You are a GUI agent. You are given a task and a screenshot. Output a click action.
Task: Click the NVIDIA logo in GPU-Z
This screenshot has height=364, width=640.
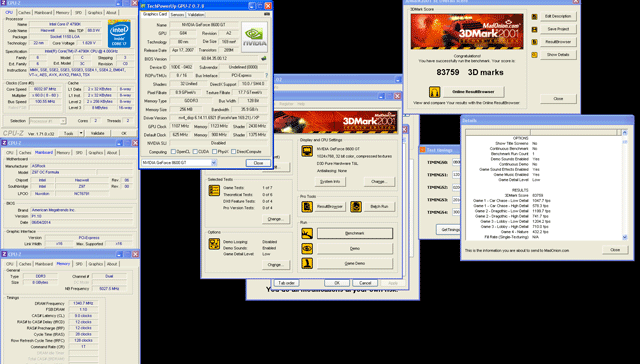point(254,37)
